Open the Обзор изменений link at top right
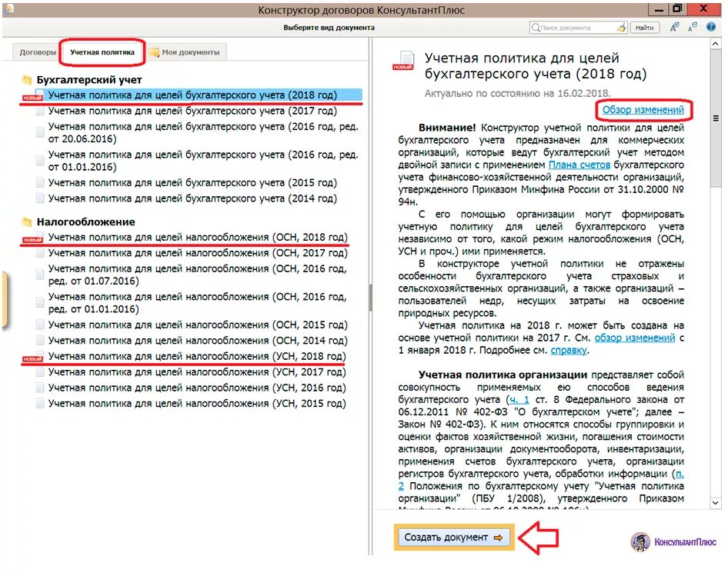 pos(643,110)
